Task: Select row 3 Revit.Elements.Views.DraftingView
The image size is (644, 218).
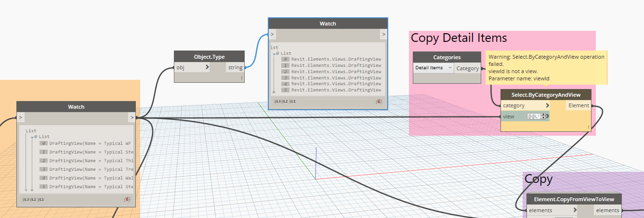Action: point(332,77)
